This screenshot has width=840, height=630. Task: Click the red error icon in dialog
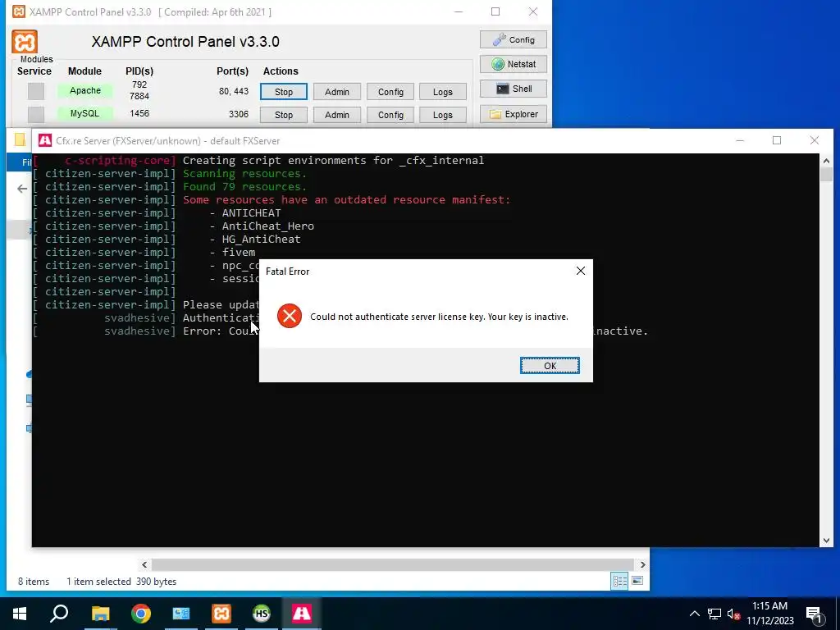pyautogui.click(x=290, y=316)
